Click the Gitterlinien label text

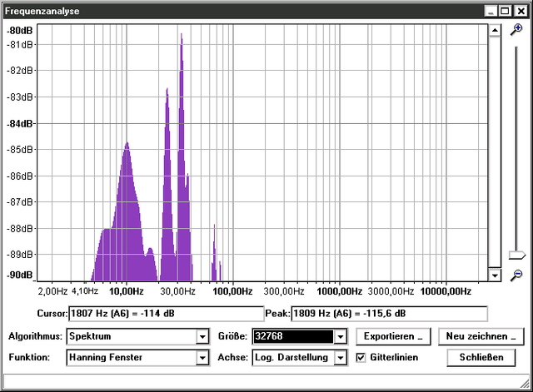[x=394, y=357]
